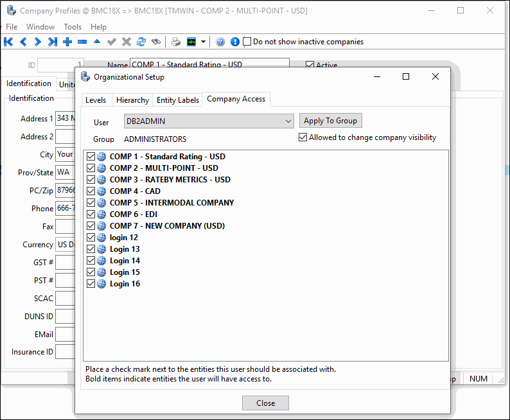510x420 pixels.
Task: Uncheck COMP 4 - CAD company access
Action: click(90, 191)
